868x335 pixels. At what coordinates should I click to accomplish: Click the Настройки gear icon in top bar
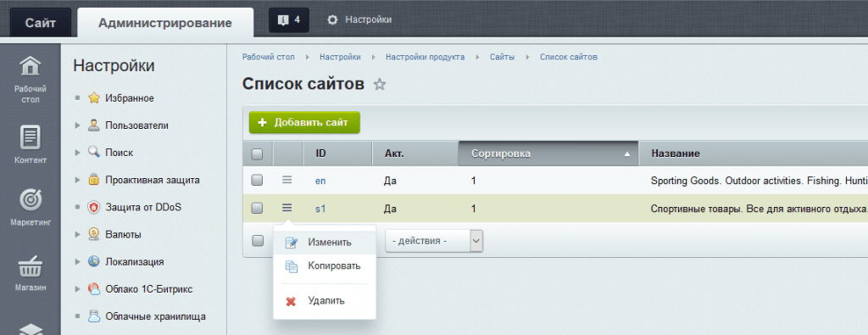click(x=332, y=20)
